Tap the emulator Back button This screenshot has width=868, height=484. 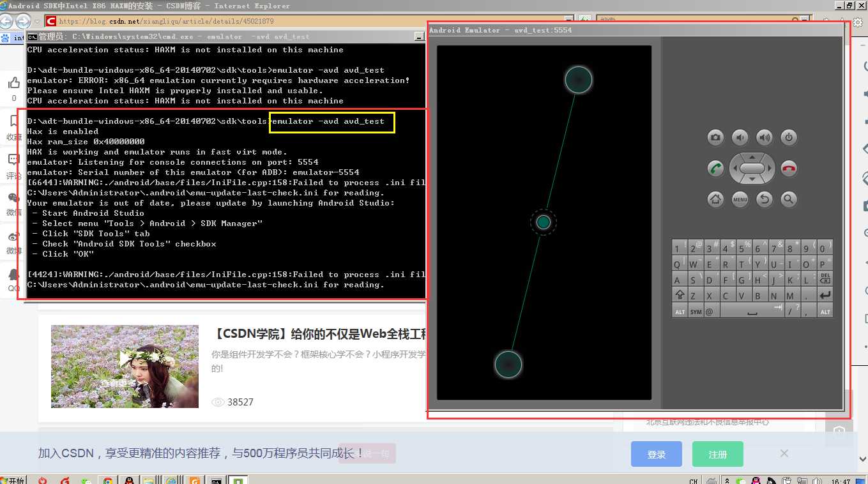coord(764,199)
